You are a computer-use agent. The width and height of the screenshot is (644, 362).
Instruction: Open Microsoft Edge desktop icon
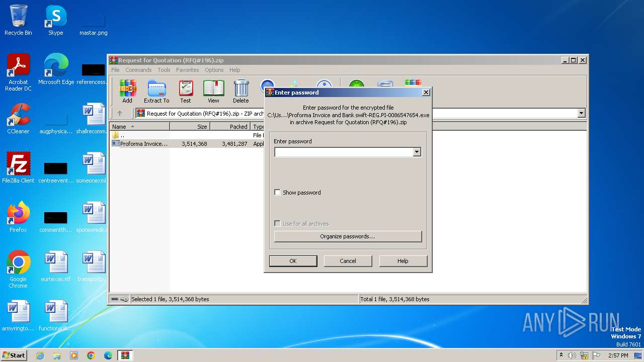coord(56,69)
